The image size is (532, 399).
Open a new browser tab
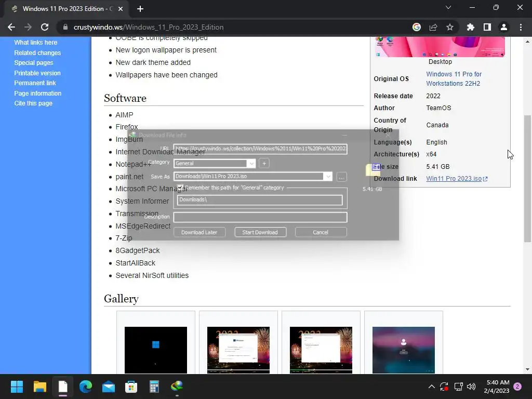pyautogui.click(x=140, y=9)
